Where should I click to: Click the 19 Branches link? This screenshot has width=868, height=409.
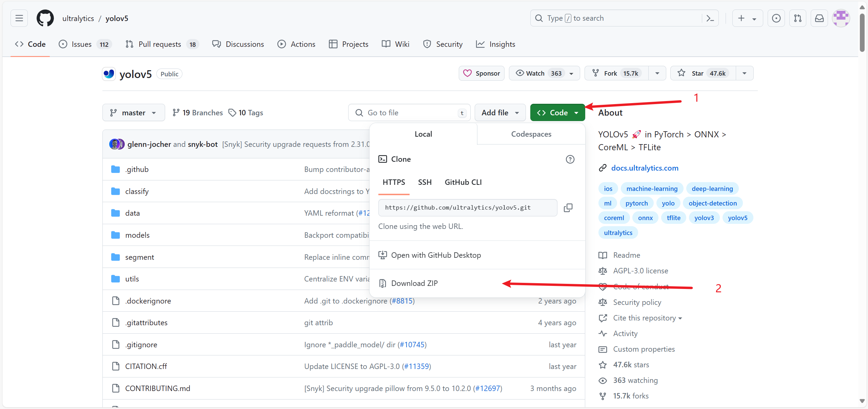(x=198, y=113)
